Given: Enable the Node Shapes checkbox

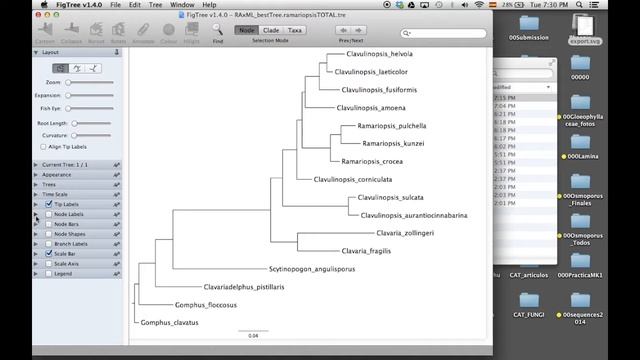Looking at the screenshot, I should (49, 234).
